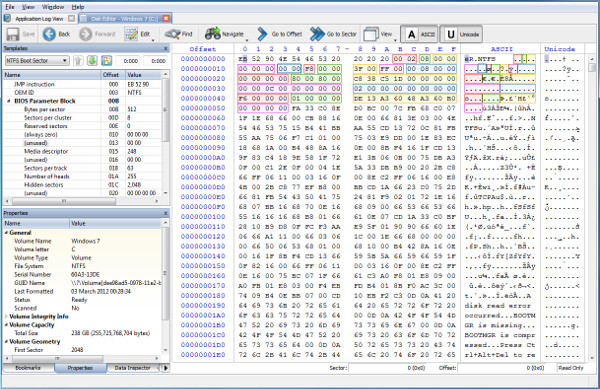Screen dimensions: 600x389
Task: Switch to Application Log View tab
Action: (39, 18)
